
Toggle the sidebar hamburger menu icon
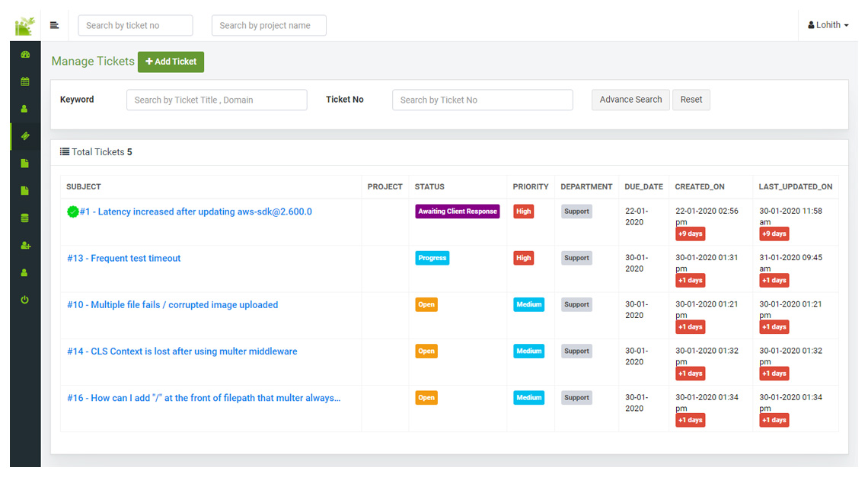coord(54,25)
